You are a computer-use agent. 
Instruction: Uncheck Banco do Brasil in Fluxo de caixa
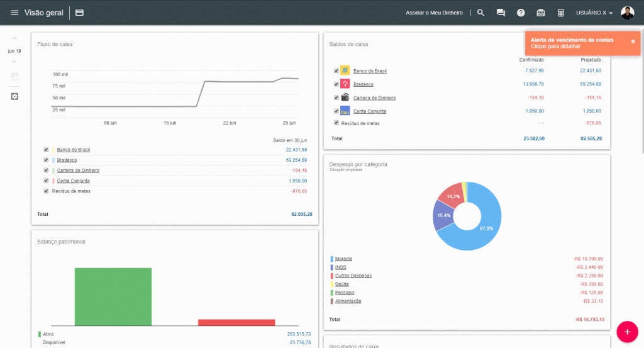[x=46, y=150]
